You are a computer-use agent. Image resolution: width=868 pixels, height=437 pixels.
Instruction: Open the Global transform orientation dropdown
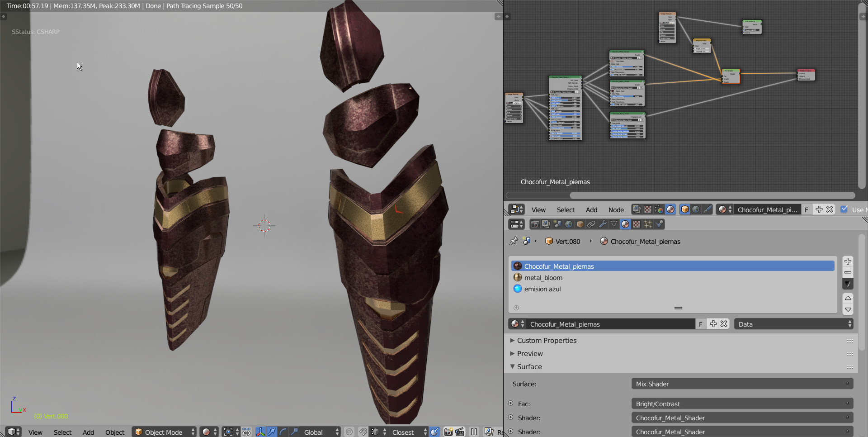pyautogui.click(x=320, y=432)
